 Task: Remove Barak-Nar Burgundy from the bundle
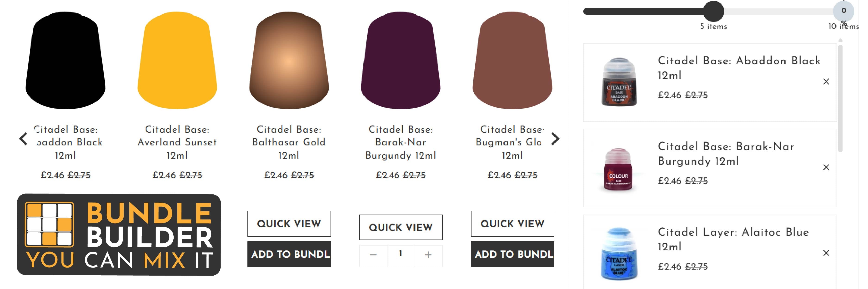click(x=826, y=167)
